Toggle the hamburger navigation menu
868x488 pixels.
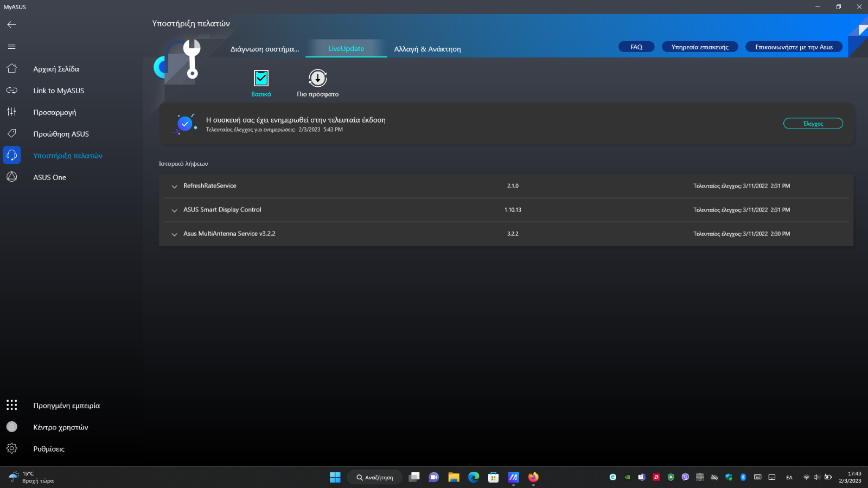(x=11, y=47)
